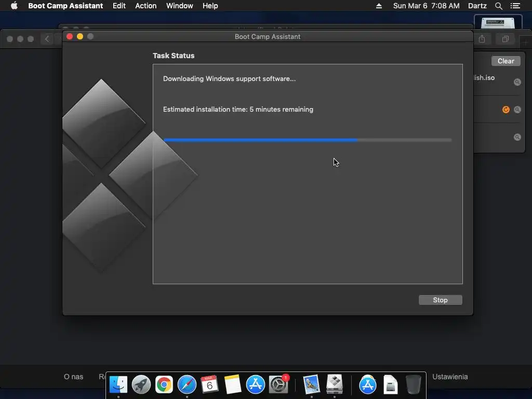Open Notes from the Dock
532x399 pixels.
coord(232,384)
